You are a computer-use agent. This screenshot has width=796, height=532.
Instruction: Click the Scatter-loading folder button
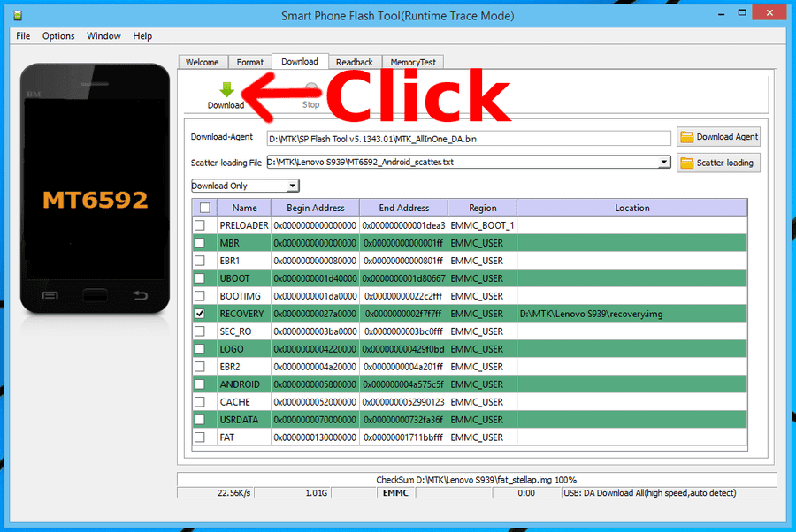pos(718,163)
